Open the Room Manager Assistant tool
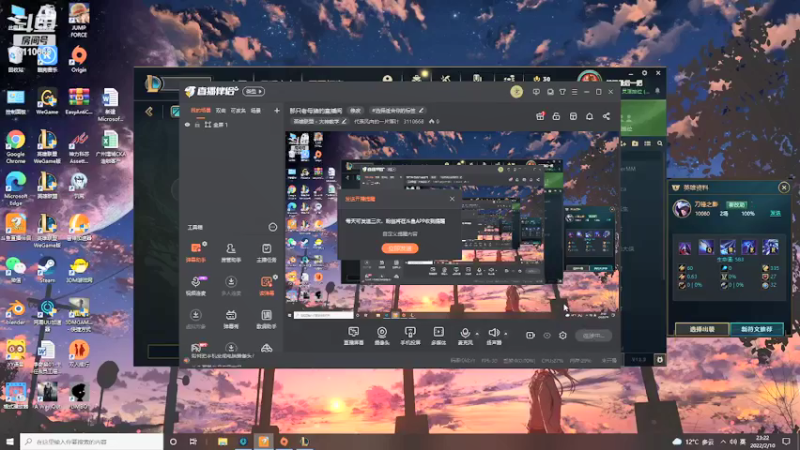This screenshot has height=450, width=800. (231, 252)
